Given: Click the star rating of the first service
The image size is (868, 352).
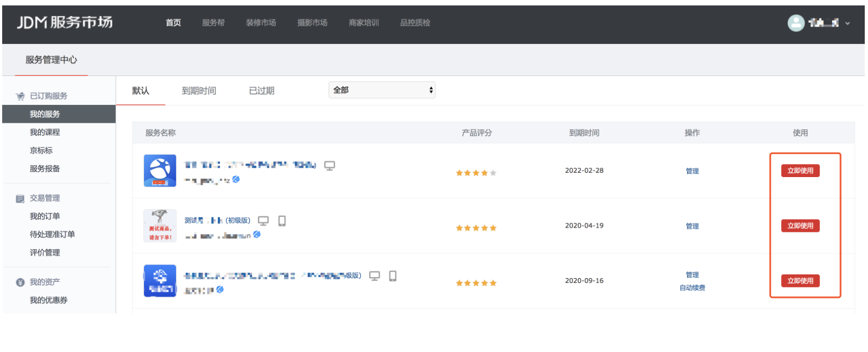Looking at the screenshot, I should (x=476, y=173).
